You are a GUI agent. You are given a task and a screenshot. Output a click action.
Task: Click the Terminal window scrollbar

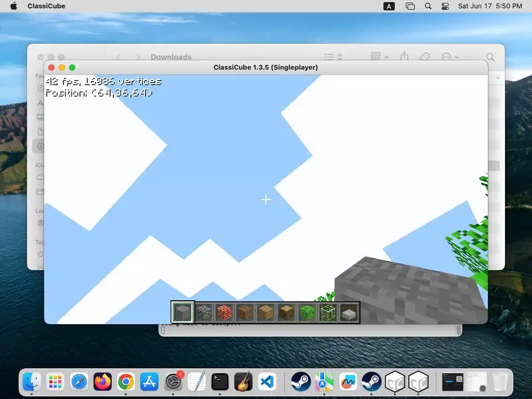(x=459, y=330)
